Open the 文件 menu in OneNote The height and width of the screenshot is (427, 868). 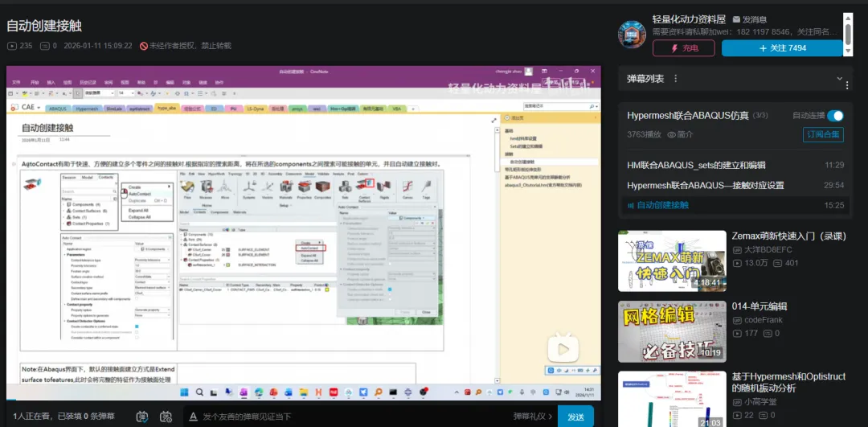pyautogui.click(x=16, y=82)
